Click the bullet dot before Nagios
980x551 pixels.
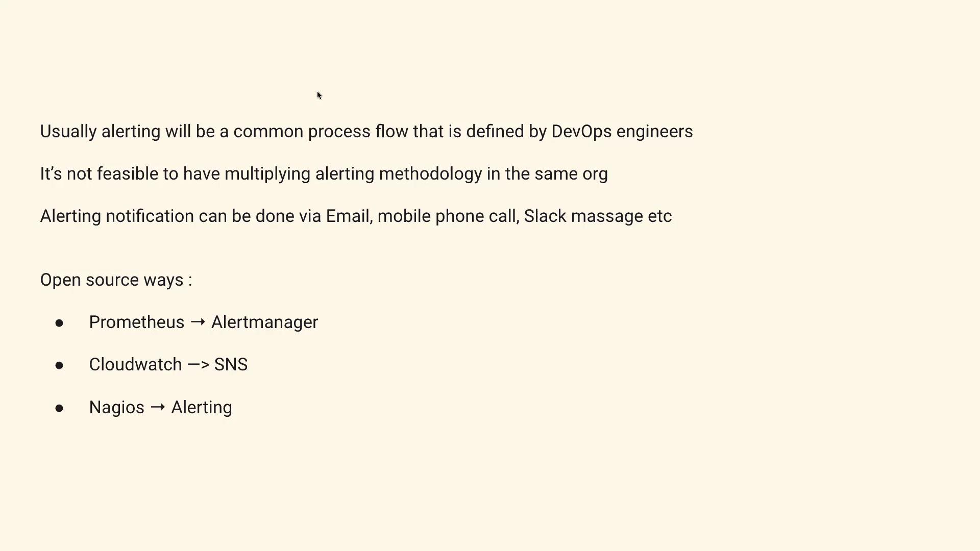tap(59, 408)
